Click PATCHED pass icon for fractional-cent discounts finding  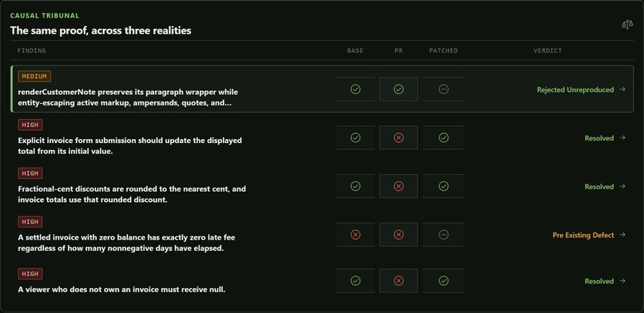coord(443,186)
